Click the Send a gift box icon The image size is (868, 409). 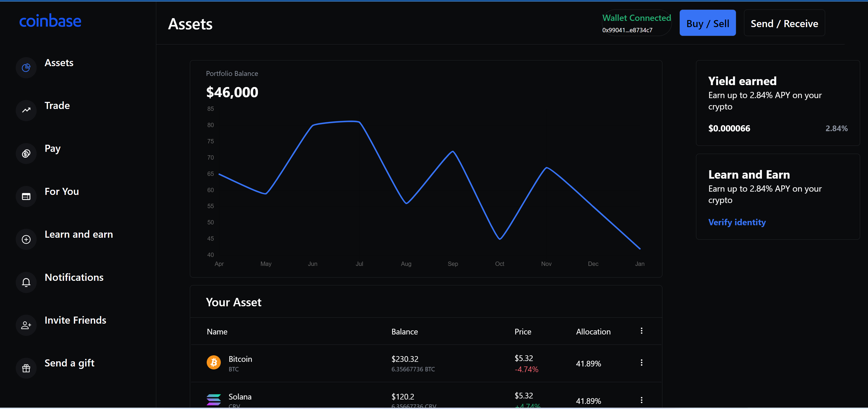click(x=26, y=368)
